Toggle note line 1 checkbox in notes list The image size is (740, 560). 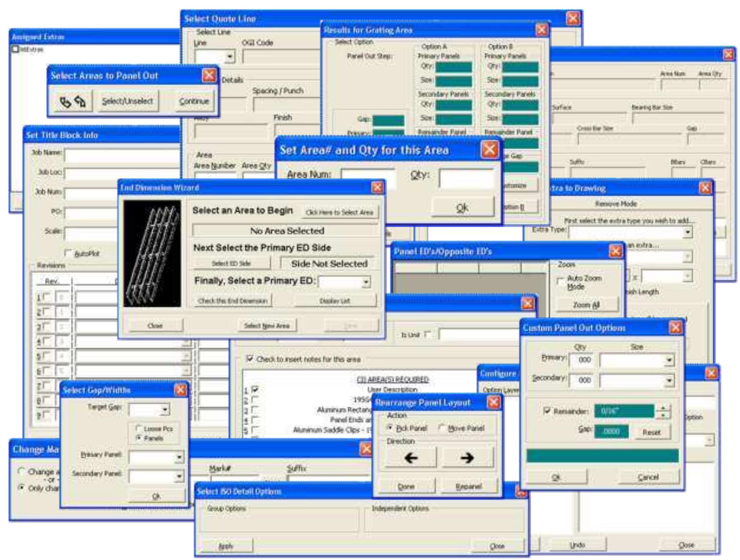click(x=255, y=390)
